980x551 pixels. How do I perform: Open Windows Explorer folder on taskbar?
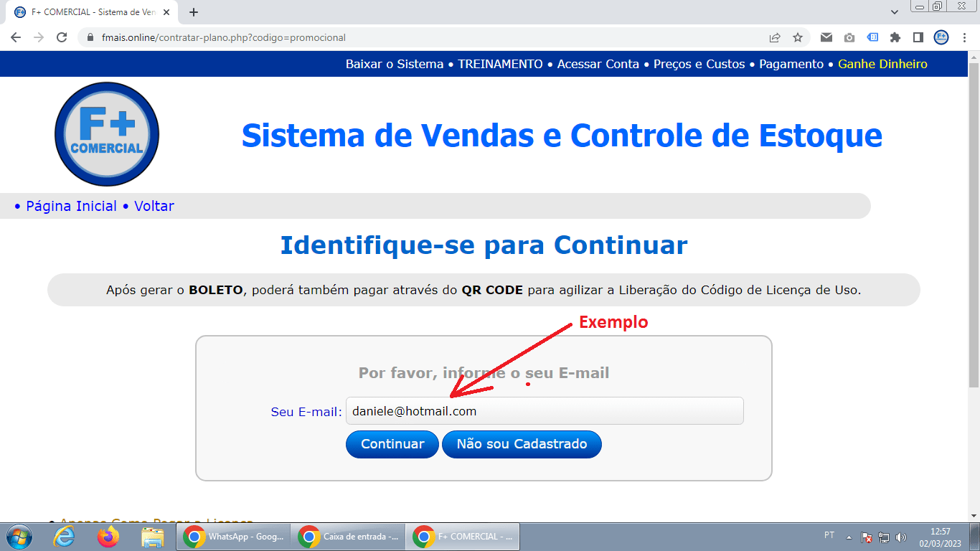[153, 537]
